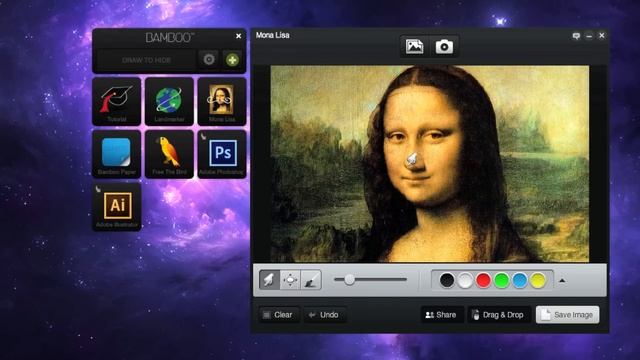Click the Drag & Drop button
This screenshot has height=360, width=640.
coord(499,315)
